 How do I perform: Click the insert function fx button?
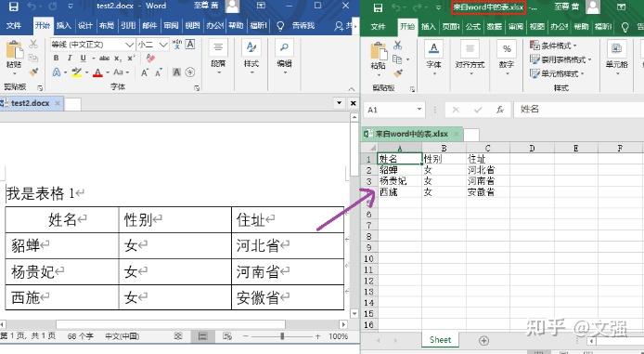coord(500,110)
